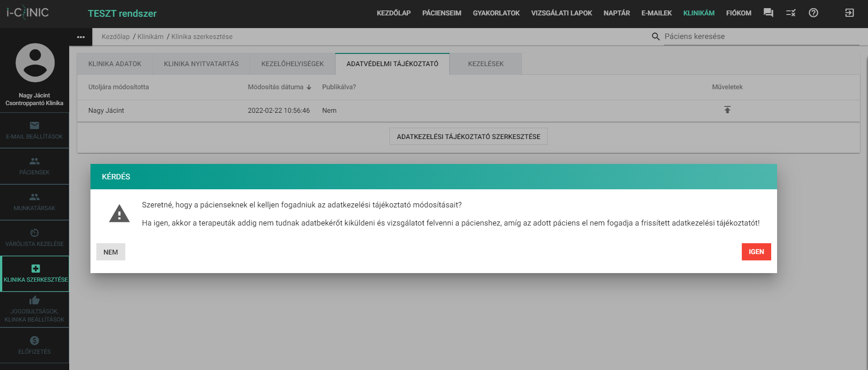Click the help question mark icon
This screenshot has height=370, width=868.
tap(813, 13)
